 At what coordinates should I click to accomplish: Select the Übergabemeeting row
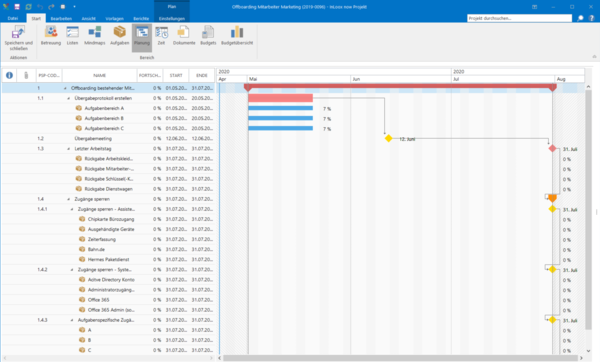[108, 139]
